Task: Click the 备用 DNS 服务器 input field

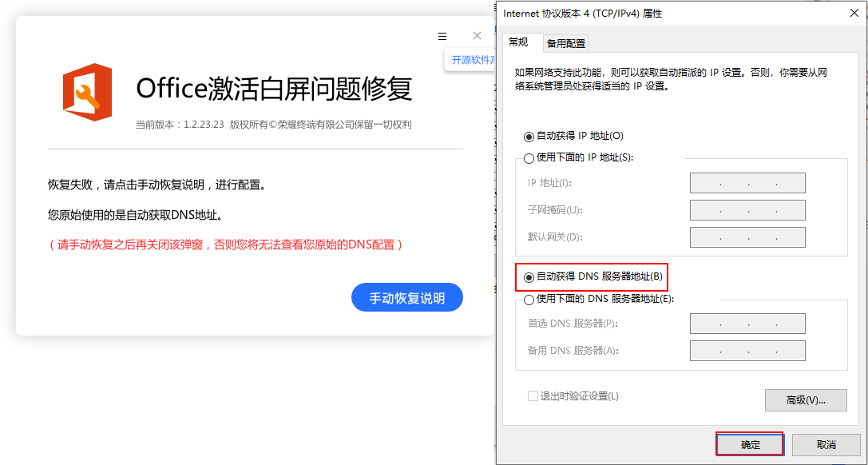Action: click(747, 351)
